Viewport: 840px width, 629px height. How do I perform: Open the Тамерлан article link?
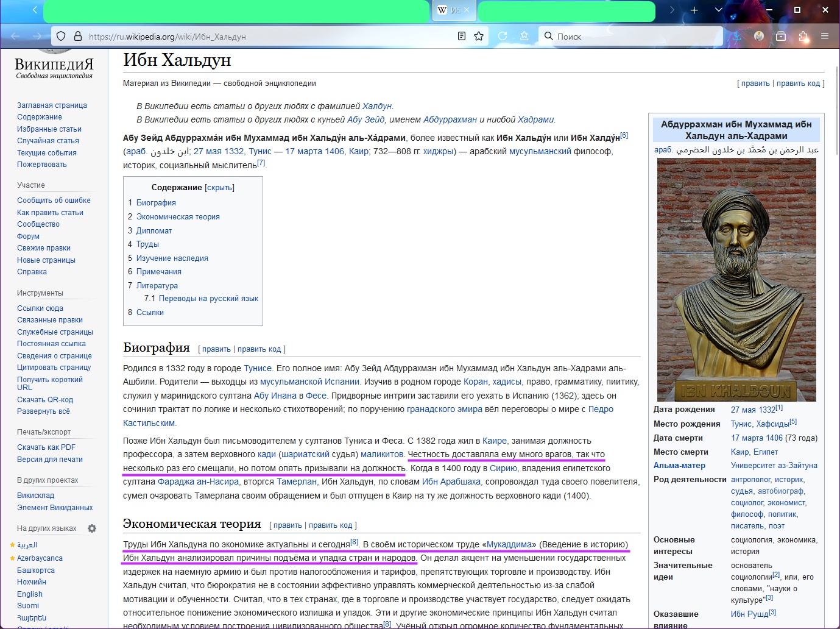click(297, 482)
